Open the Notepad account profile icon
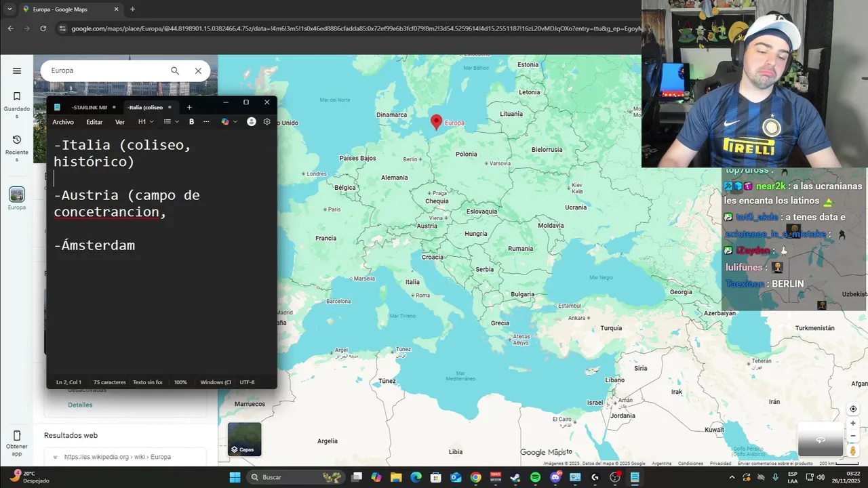 (x=252, y=122)
